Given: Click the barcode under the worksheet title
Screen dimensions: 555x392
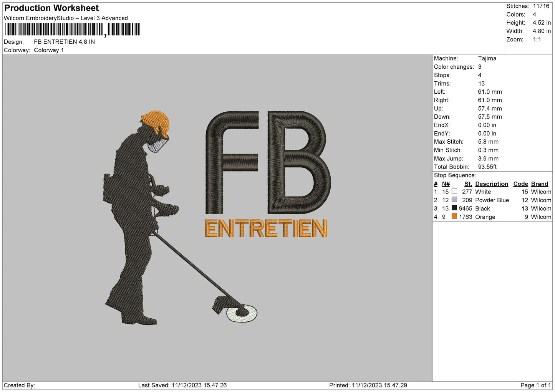Looking at the screenshot, I should pos(73,30).
